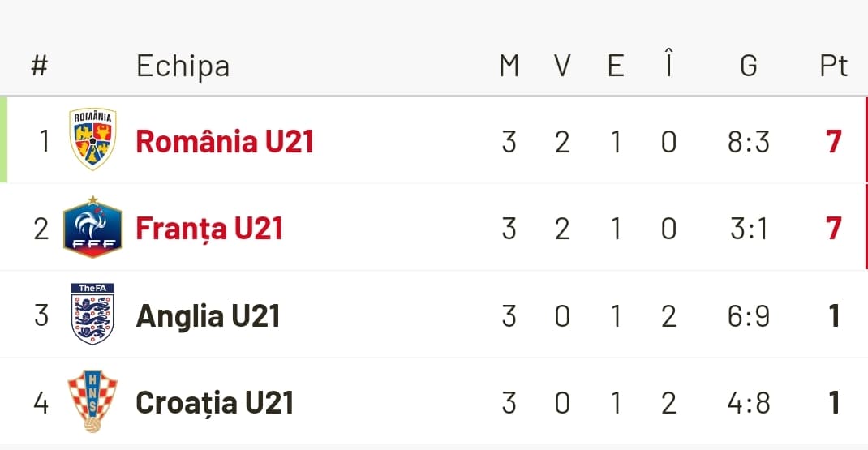Click the France FFF rooster crest
Image resolution: width=868 pixels, height=450 pixels.
[92, 228]
